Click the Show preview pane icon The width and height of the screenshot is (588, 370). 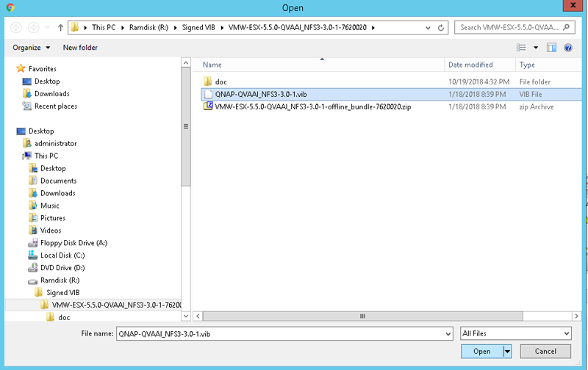point(552,48)
